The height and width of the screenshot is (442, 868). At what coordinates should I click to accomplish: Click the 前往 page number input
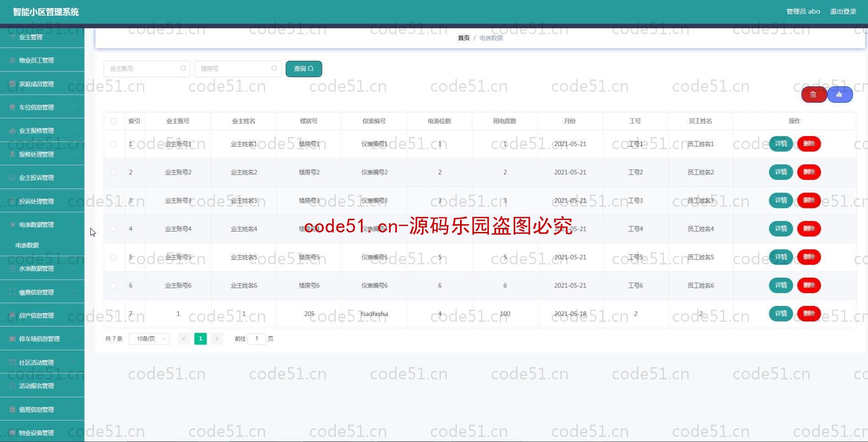tap(256, 339)
